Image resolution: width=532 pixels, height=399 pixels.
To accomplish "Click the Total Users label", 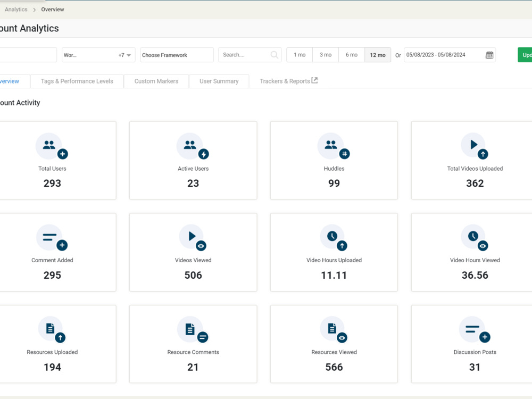I will click(x=52, y=169).
